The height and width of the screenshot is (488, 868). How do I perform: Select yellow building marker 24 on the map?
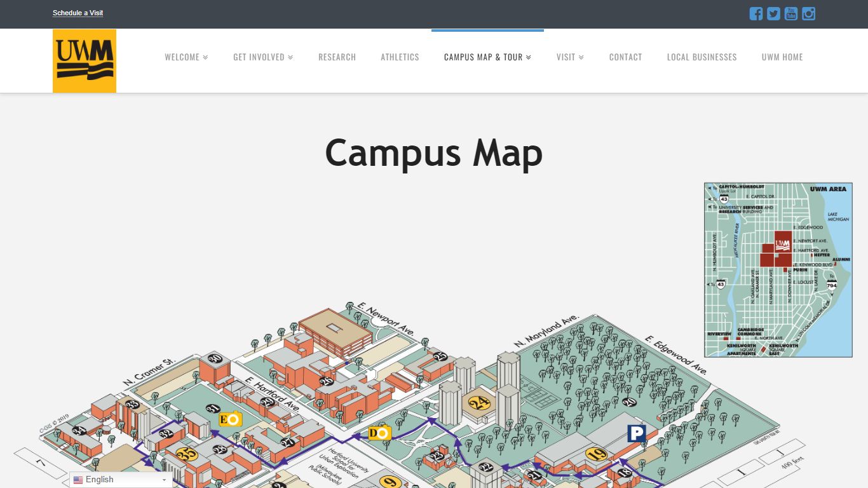pyautogui.click(x=480, y=402)
